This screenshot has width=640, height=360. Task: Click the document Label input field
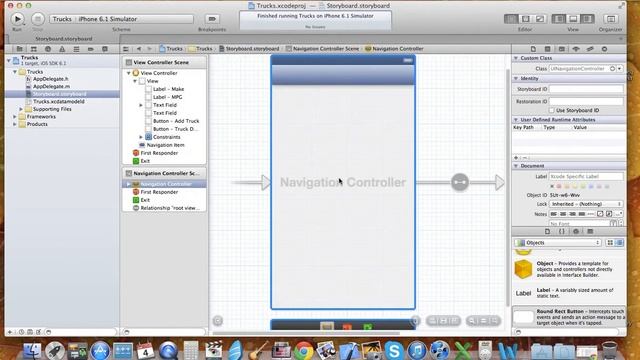586,176
